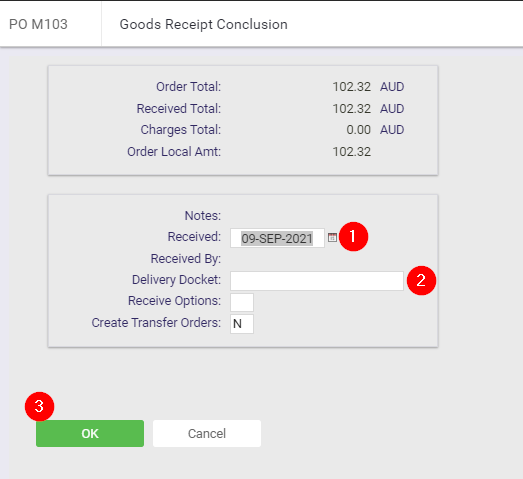Image resolution: width=523 pixels, height=479 pixels.
Task: Click the Notes label
Action: click(x=203, y=216)
